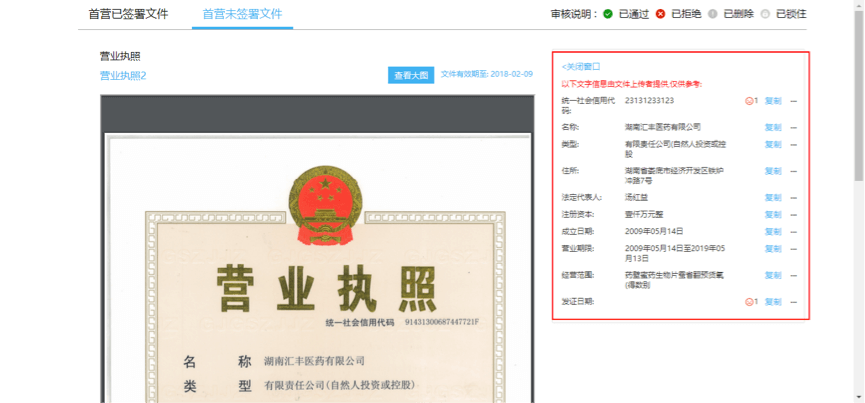Image resolution: width=865 pixels, height=403 pixels.
Task: Click 复制 in the 发证日期 row
Action: [x=773, y=302]
